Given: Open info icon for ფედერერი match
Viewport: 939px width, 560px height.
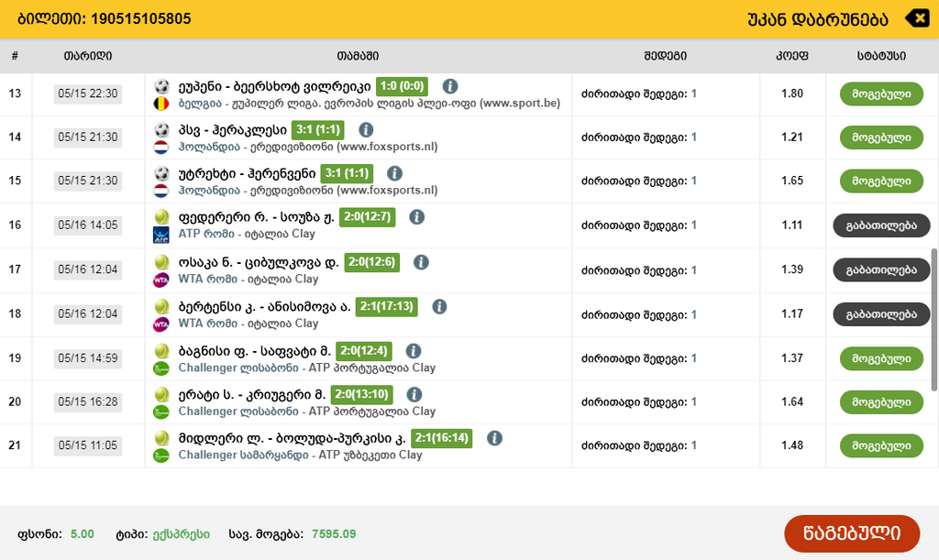Looking at the screenshot, I should (x=417, y=217).
